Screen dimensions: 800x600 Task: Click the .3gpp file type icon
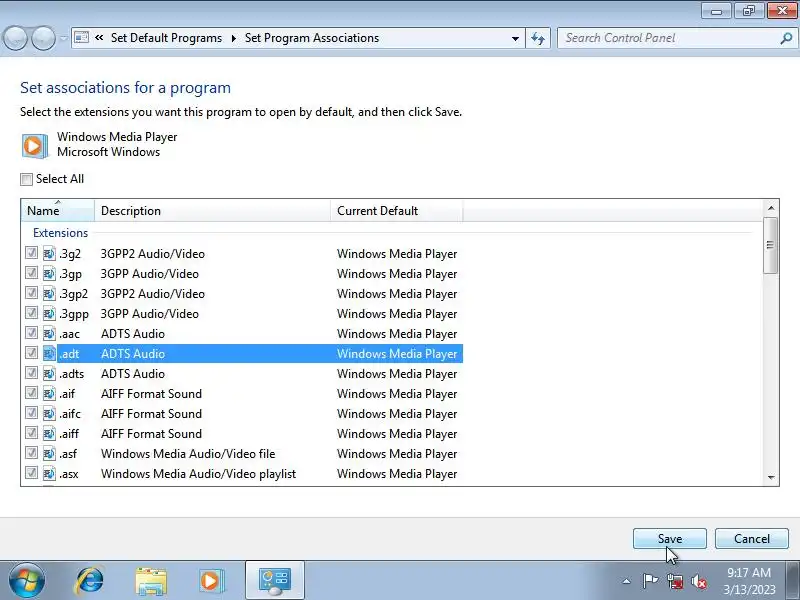pos(49,313)
